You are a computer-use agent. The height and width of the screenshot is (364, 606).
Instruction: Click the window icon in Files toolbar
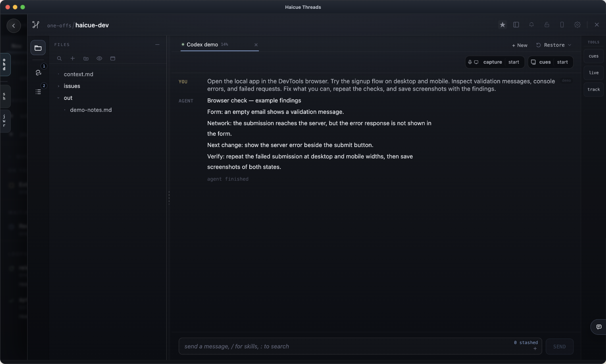pos(113,58)
